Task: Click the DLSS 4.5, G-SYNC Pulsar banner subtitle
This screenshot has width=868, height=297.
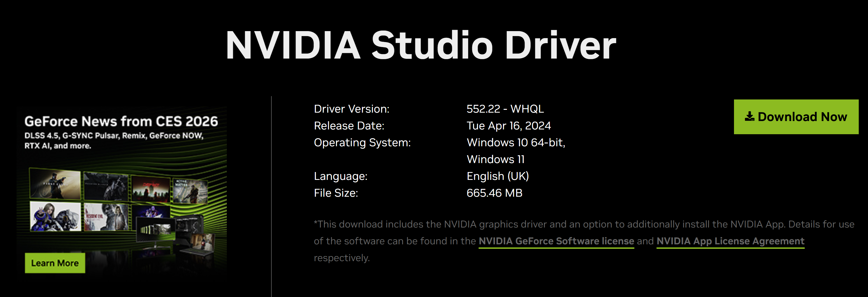Action: [x=114, y=141]
